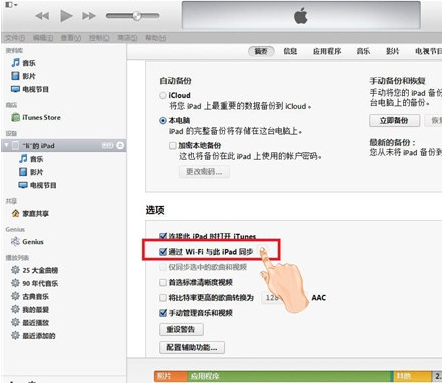Image resolution: width=442 pixels, height=383 pixels.
Task: Enable 首选标准清晰度视频 checkbox
Action: [163, 283]
